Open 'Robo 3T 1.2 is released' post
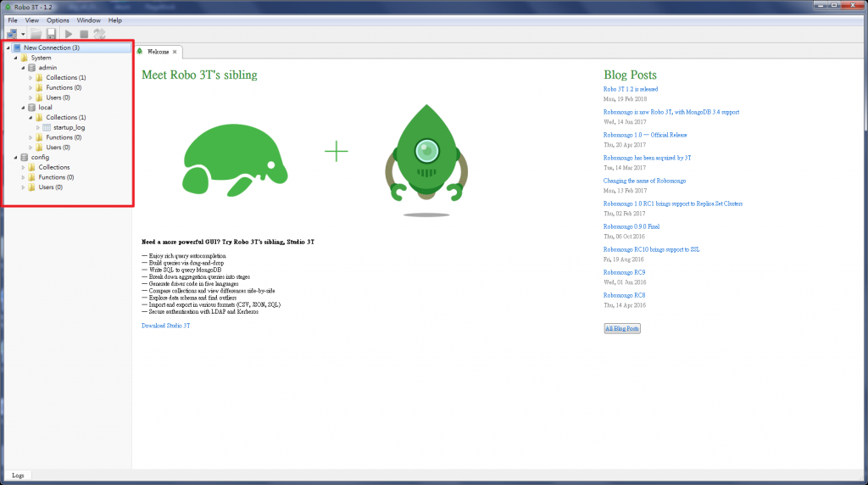 631,89
